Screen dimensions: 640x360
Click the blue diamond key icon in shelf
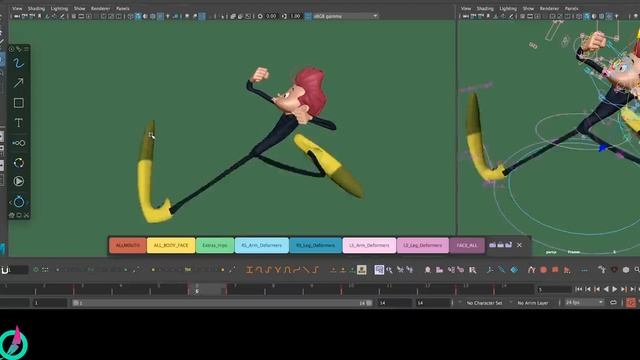point(514,269)
